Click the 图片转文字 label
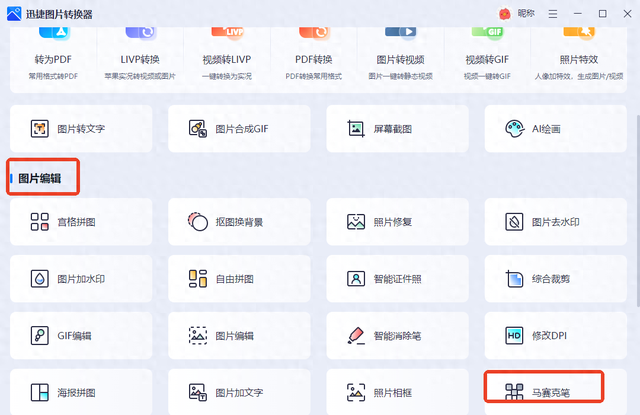This screenshot has width=640, height=415. (81, 129)
